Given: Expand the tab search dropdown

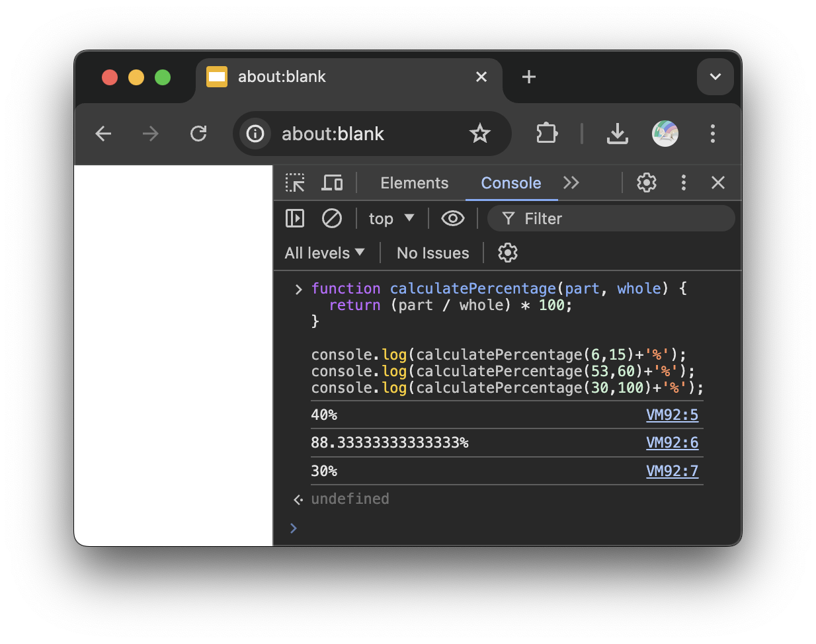Looking at the screenshot, I should (715, 77).
